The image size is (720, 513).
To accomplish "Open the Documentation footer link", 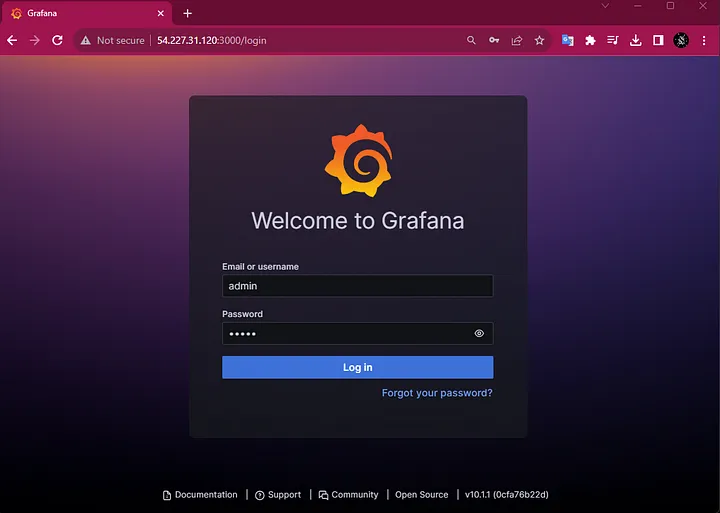I will [200, 495].
